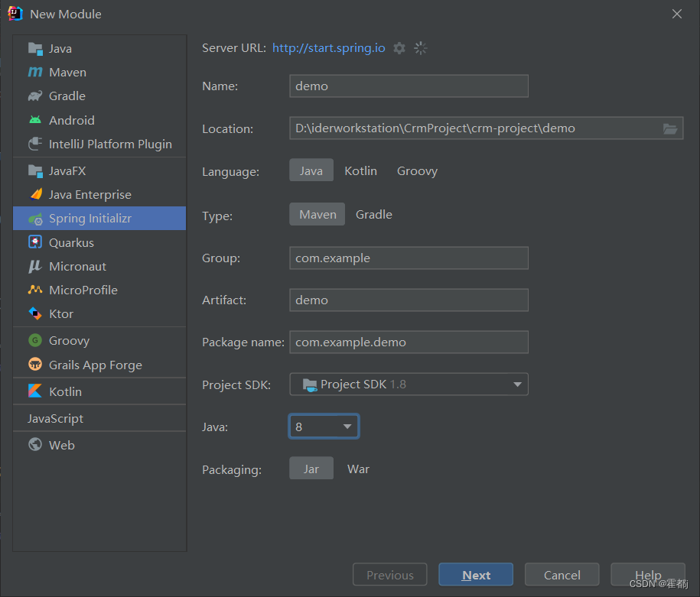
Task: Click the Help button
Action: click(648, 575)
